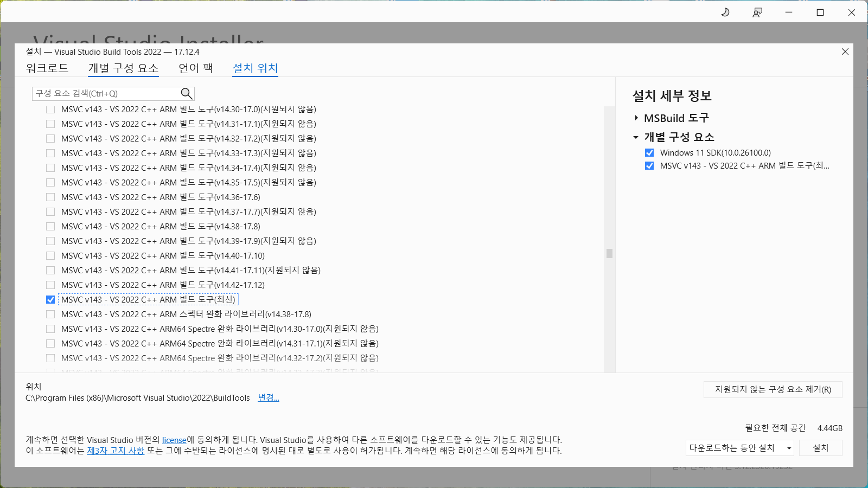Click the install path text

click(138, 398)
